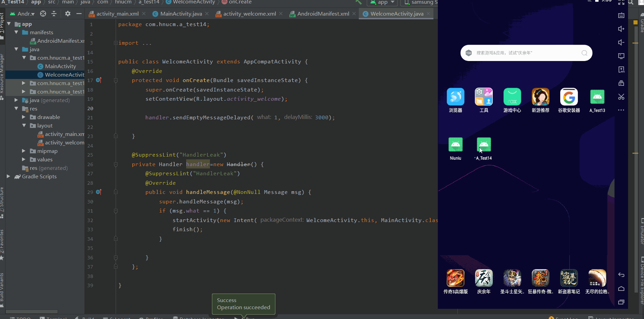The height and width of the screenshot is (319, 644).
Task: Expand Gradle Scripts node
Action: click(x=8, y=176)
